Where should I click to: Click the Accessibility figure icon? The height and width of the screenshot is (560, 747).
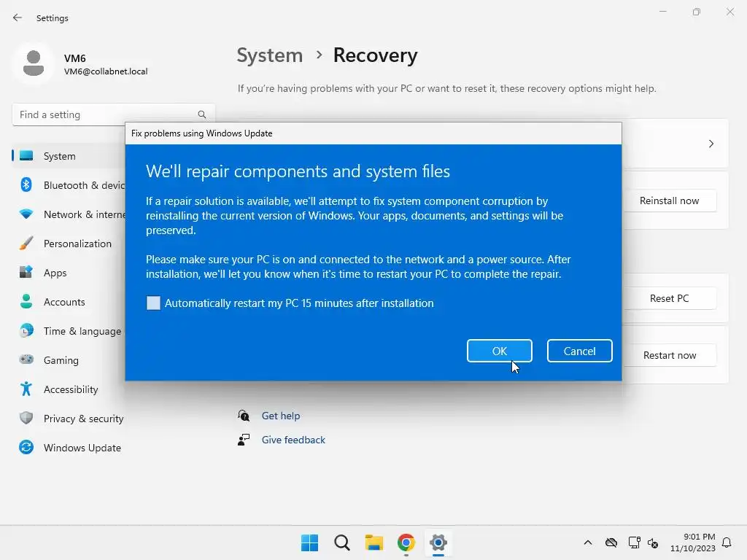pos(26,389)
